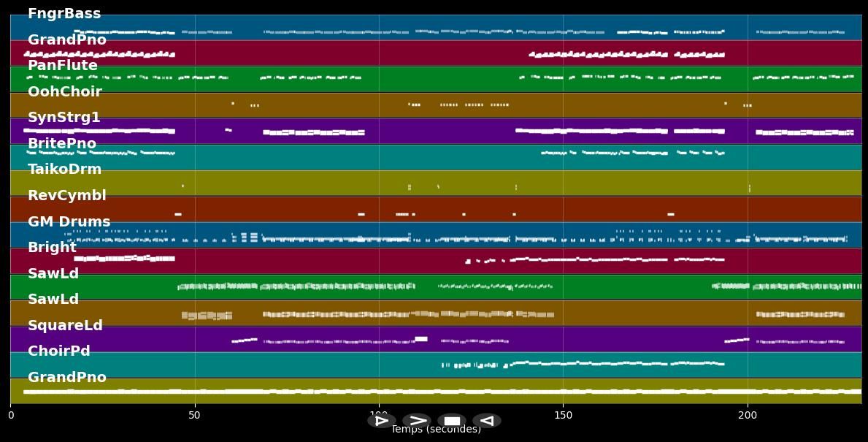This screenshot has width=868, height=442.
Task: Select the SquareLd track label
Action: click(x=66, y=326)
